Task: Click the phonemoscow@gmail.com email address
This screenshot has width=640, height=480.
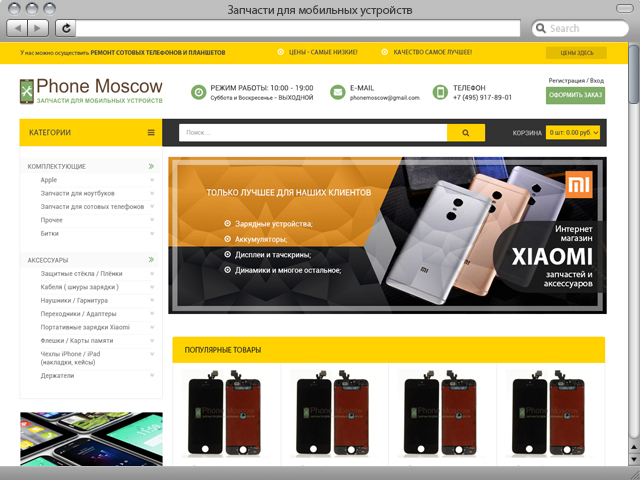Action: 384,98
